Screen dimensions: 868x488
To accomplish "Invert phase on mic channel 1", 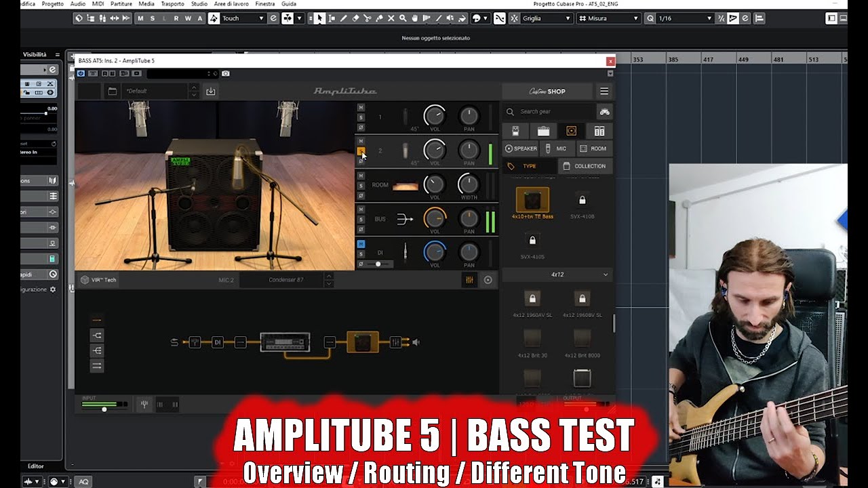I will point(361,127).
